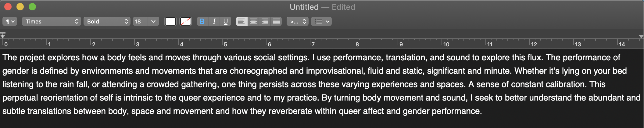Justify the text alignment
The height and width of the screenshot is (128, 644).
pyautogui.click(x=277, y=21)
